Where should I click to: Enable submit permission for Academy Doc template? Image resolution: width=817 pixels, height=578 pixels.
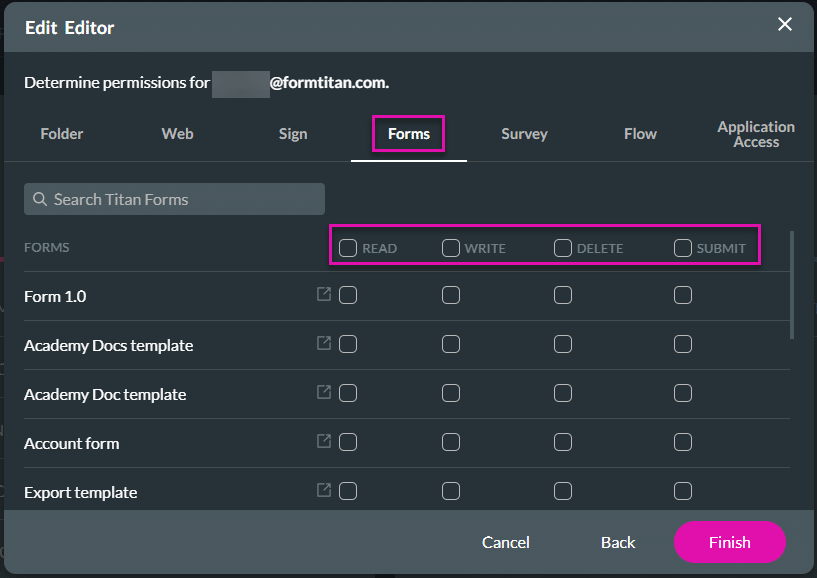683,393
